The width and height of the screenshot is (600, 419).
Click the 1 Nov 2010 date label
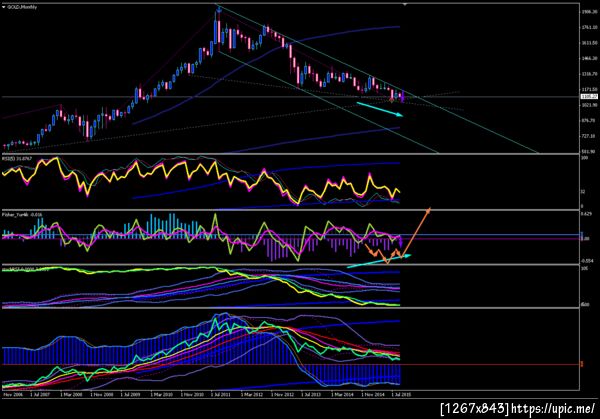click(x=192, y=394)
